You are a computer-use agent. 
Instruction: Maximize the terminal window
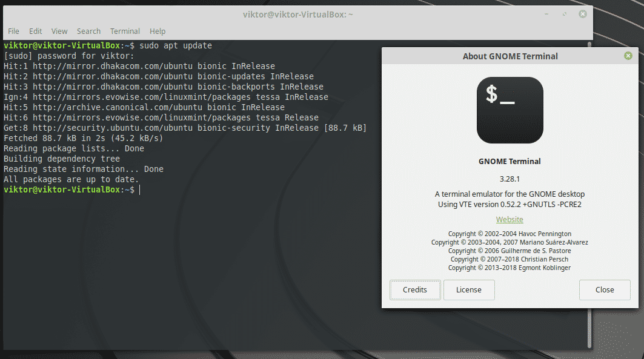tap(564, 14)
